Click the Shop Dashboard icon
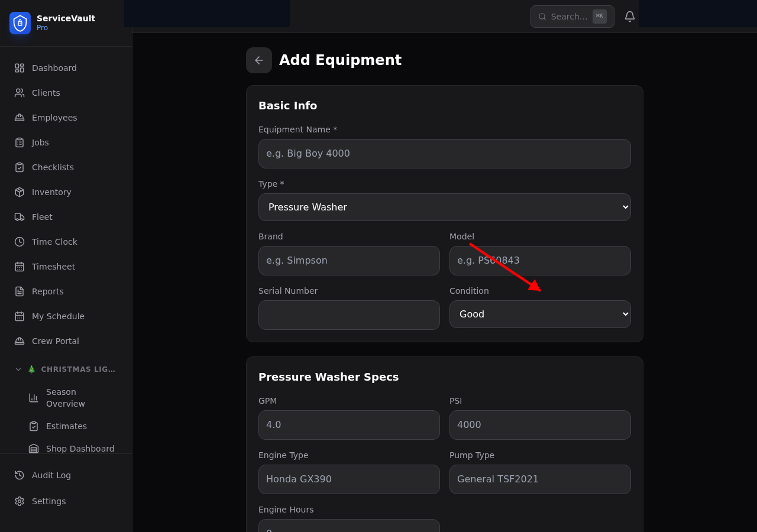 tap(34, 448)
